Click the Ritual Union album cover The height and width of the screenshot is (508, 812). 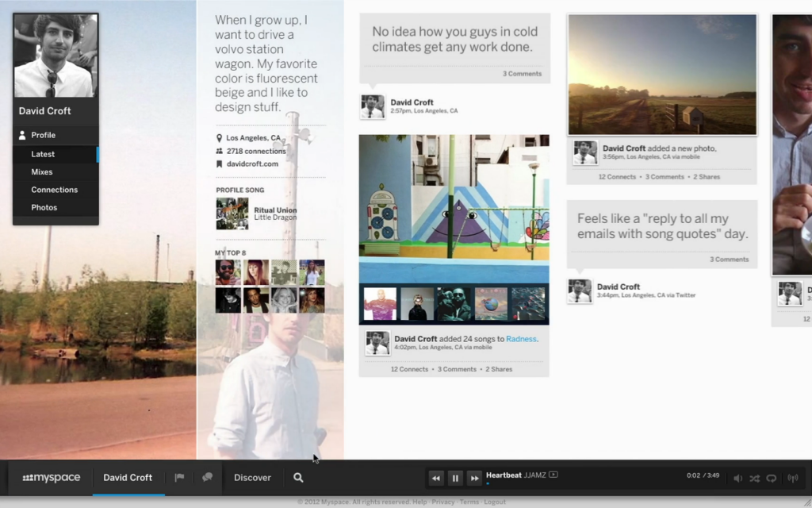point(232,214)
